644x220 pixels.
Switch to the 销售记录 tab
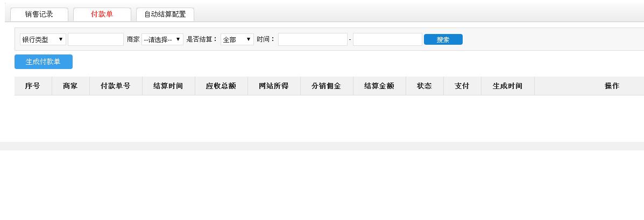point(39,15)
